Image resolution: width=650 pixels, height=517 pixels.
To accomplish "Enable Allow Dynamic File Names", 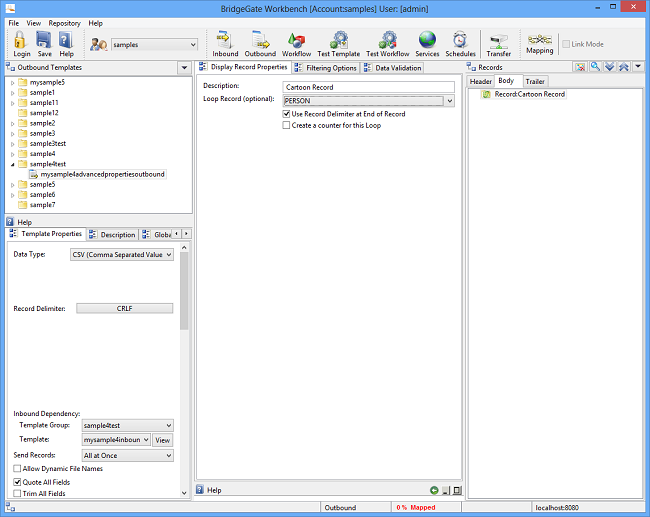I will pyautogui.click(x=17, y=468).
